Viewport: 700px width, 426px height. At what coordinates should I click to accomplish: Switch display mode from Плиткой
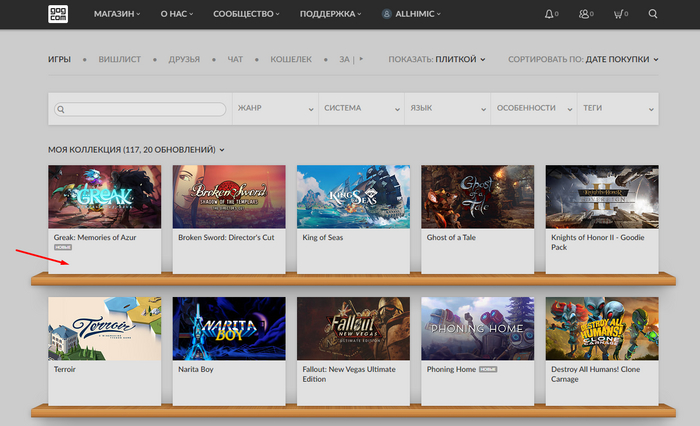pos(460,59)
